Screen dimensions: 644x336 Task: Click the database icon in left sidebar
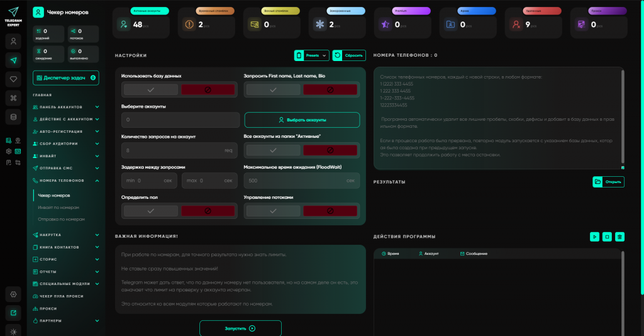[x=13, y=116]
